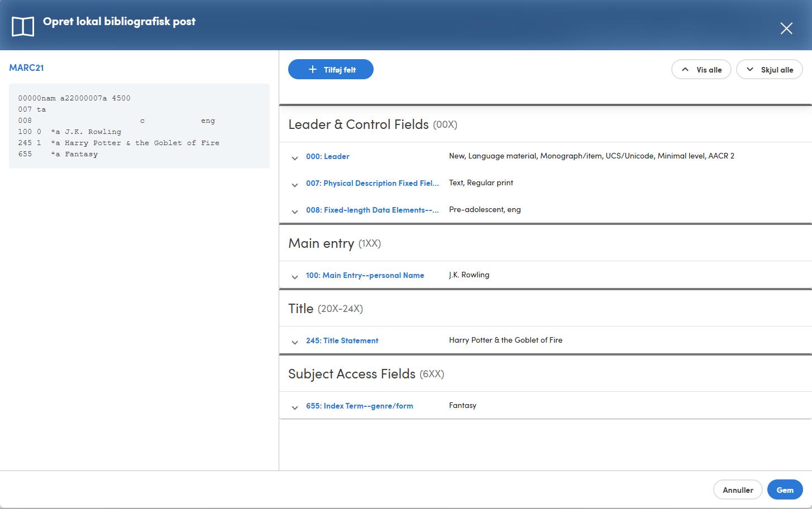The width and height of the screenshot is (812, 509).
Task: Click the book icon in dialog header
Action: point(23,26)
